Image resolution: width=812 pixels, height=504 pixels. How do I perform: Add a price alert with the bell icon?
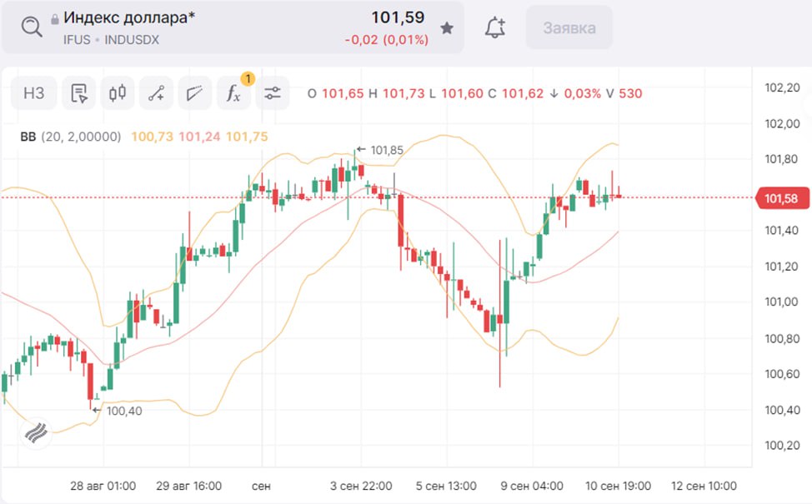pyautogui.click(x=495, y=27)
